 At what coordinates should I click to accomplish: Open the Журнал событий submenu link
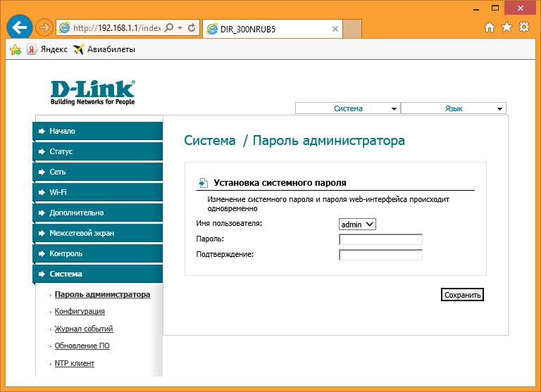click(84, 329)
